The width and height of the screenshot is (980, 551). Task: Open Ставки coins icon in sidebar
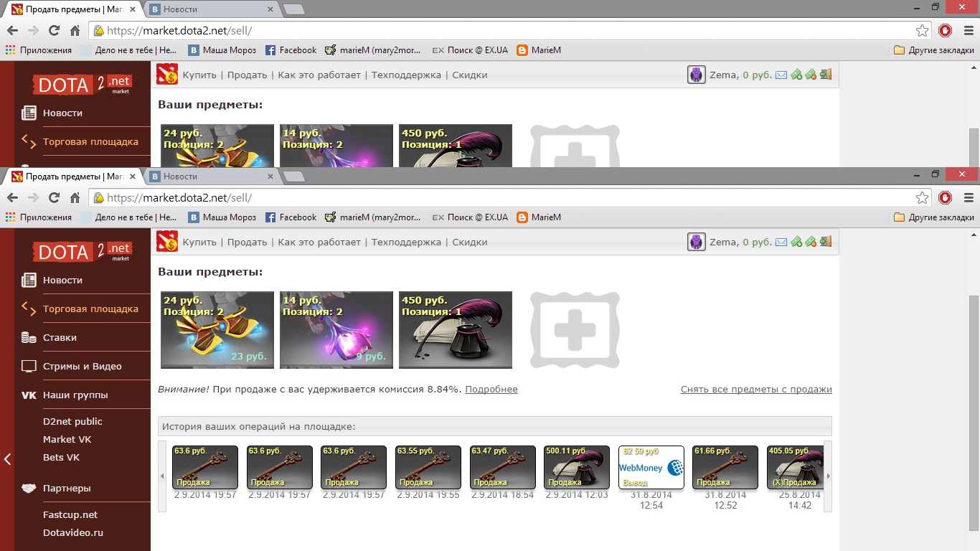pos(29,337)
